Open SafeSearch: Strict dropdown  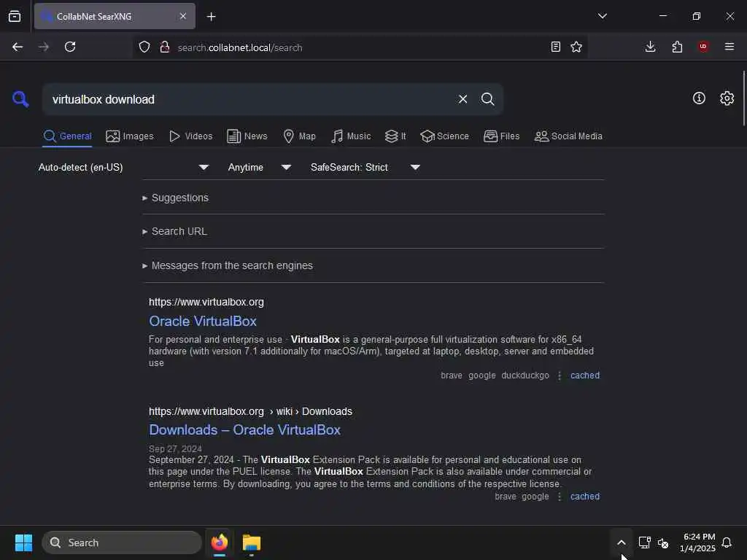(365, 167)
